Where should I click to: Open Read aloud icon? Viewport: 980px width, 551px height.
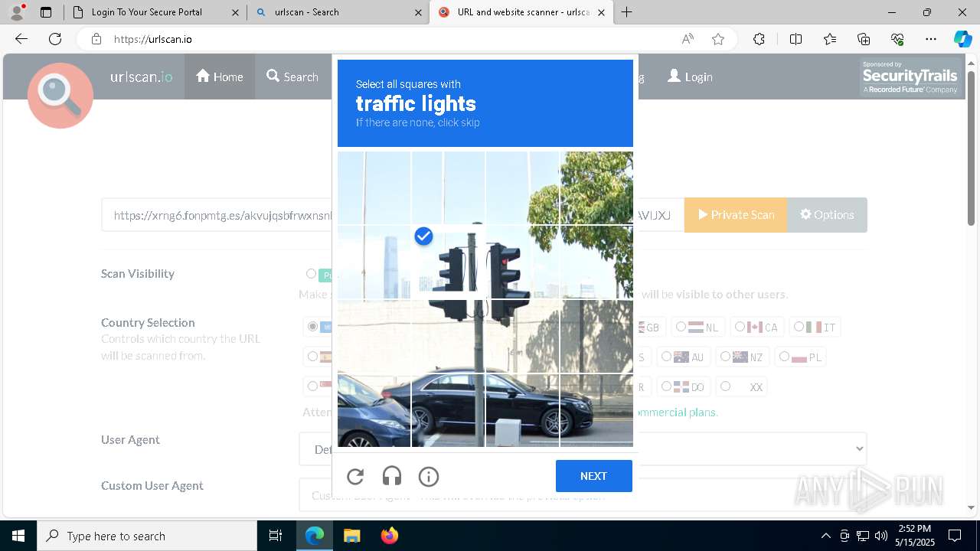(x=688, y=39)
